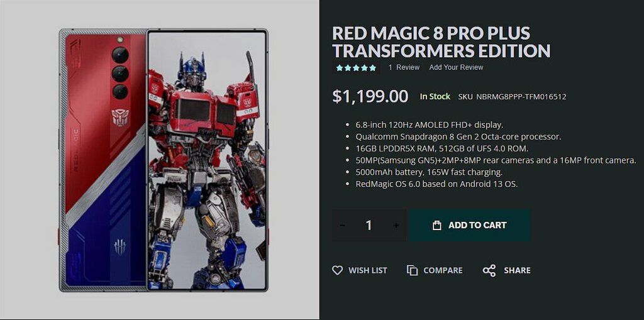Click the phone back panel image
The height and width of the screenshot is (320, 644).
coord(103,160)
